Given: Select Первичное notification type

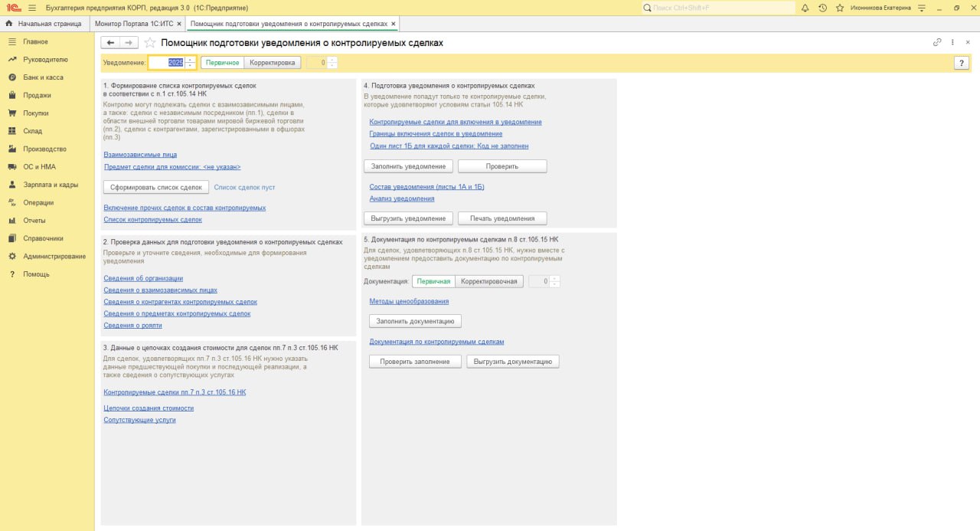Looking at the screenshot, I should 221,62.
